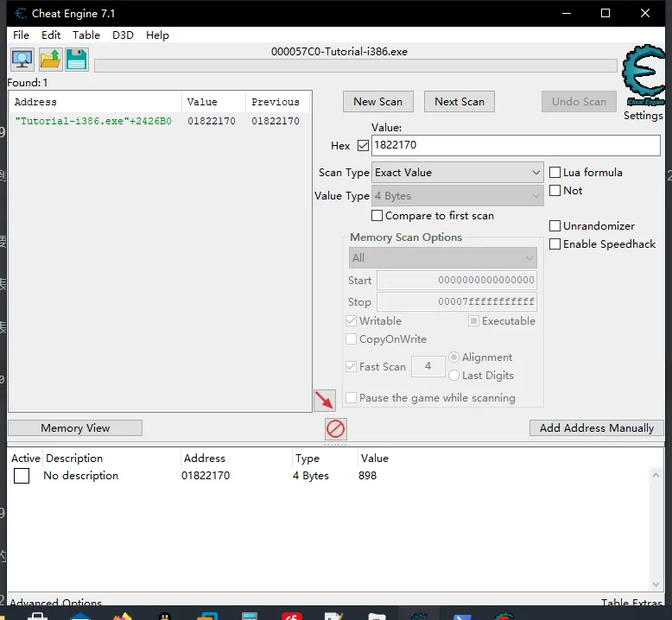Click the red clear address list icon
The width and height of the screenshot is (672, 620).
[x=335, y=428]
